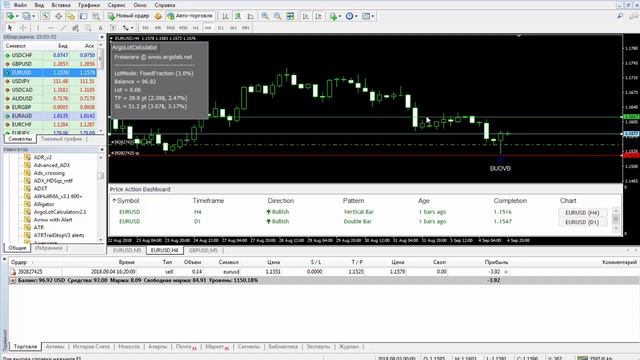
Task: Click the Tile Windows icon
Action: pos(290,16)
